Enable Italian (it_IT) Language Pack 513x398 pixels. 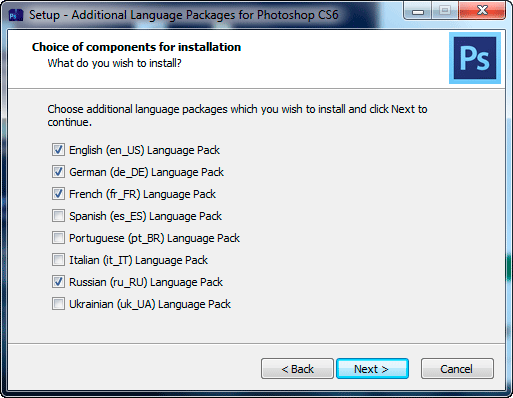(x=58, y=260)
